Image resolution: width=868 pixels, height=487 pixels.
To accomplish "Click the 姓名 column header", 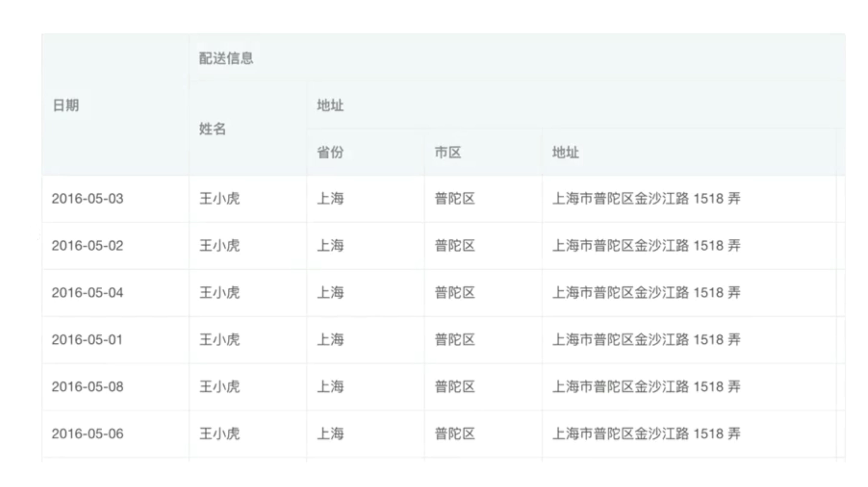I will [212, 129].
